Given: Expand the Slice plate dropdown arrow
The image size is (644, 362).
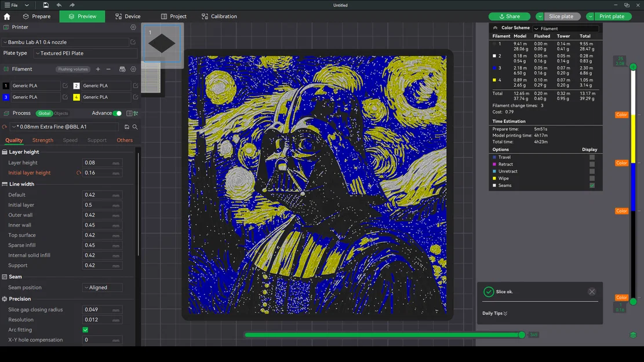Looking at the screenshot, I should 540,16.
